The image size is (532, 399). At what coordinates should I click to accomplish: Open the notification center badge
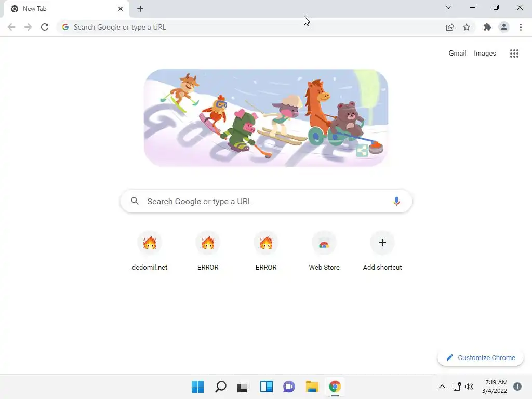tap(517, 387)
